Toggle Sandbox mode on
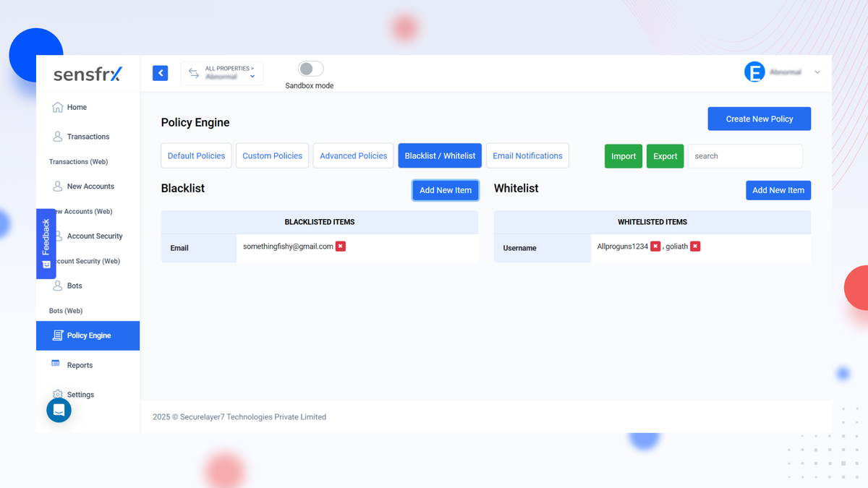Viewport: 868px width, 488px height. [310, 68]
